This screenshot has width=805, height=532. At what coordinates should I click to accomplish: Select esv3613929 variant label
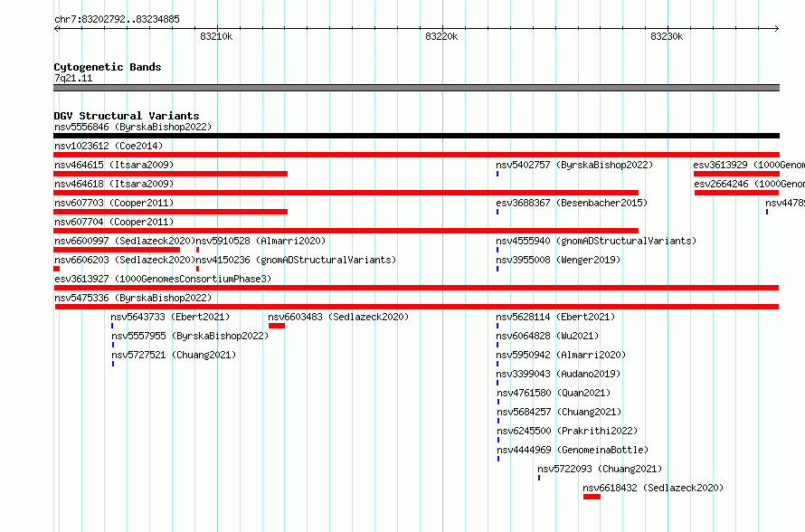[x=749, y=165]
